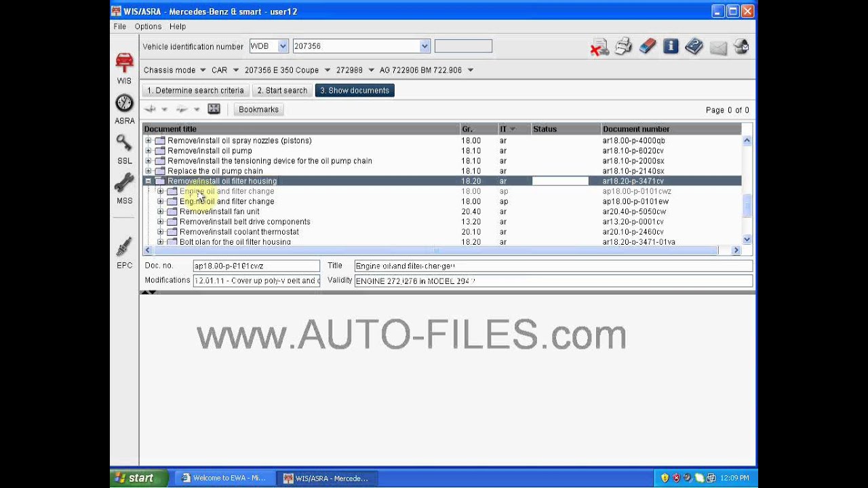Click the Validity field
868x488 pixels.
(553, 281)
